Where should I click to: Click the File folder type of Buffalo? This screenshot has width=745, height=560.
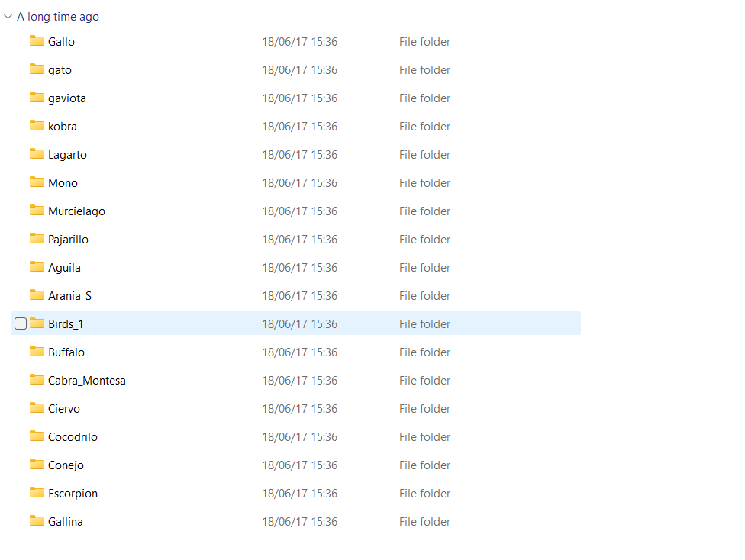(x=424, y=352)
